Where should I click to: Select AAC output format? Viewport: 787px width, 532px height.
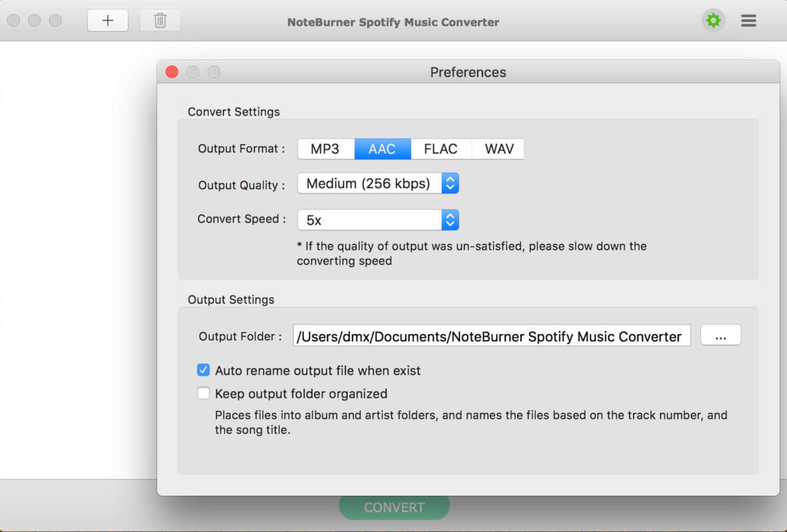[383, 149]
